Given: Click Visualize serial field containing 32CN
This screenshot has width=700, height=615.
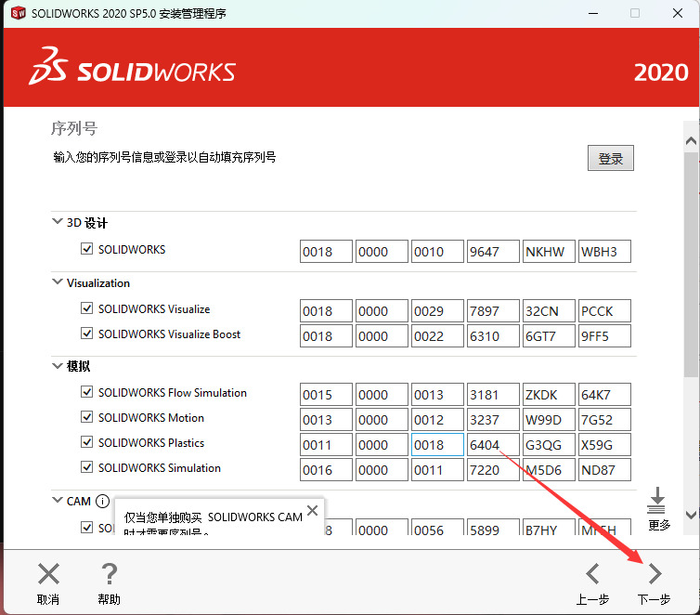Looking at the screenshot, I should coord(549,311).
